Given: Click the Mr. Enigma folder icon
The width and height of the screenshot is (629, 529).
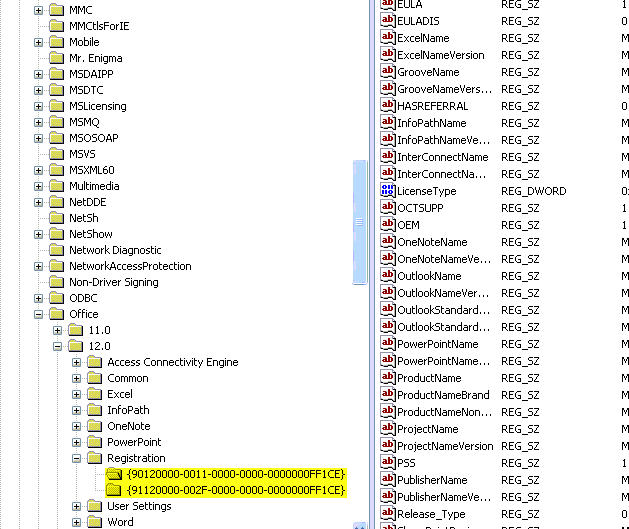Looking at the screenshot, I should (x=57, y=58).
